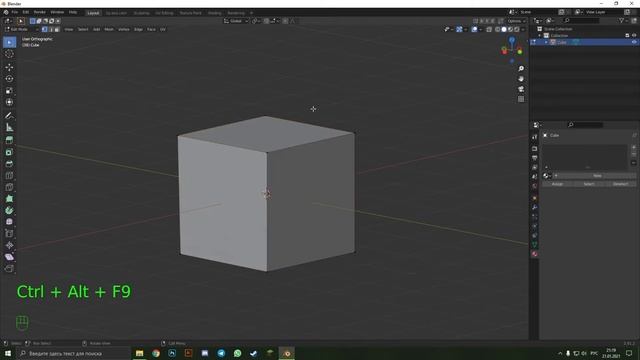Enable edge select mode

51,29
